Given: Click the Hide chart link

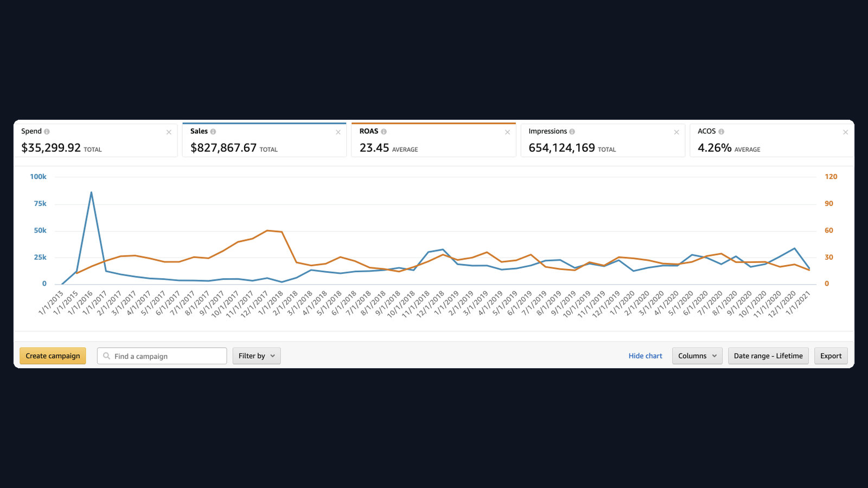Looking at the screenshot, I should (x=646, y=356).
